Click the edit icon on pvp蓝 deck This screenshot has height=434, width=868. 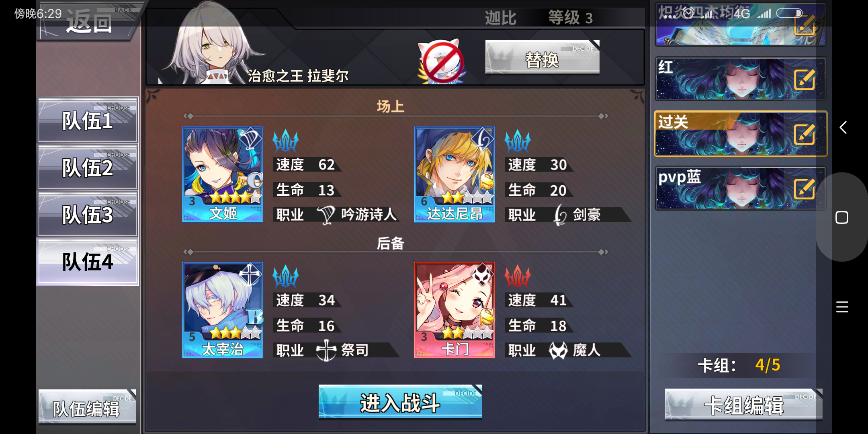pyautogui.click(x=805, y=189)
